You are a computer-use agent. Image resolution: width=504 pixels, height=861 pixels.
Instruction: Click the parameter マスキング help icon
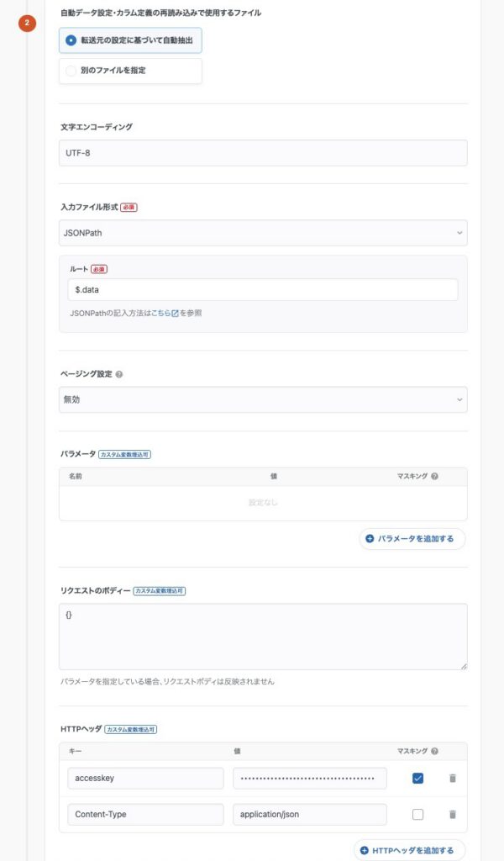pos(434,476)
